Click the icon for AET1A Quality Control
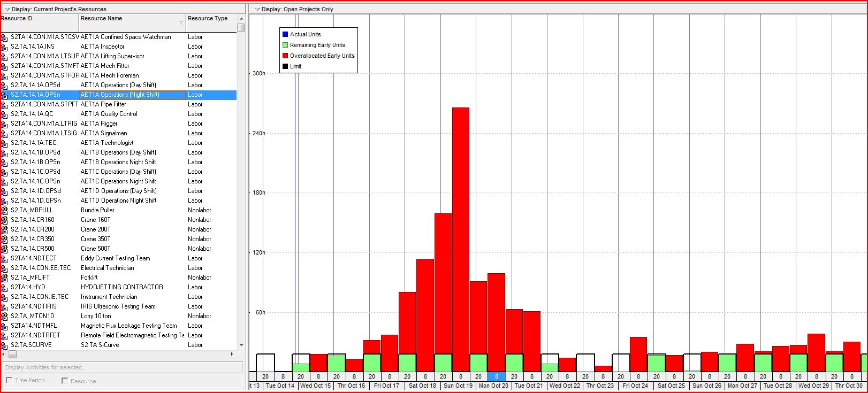 4,114
